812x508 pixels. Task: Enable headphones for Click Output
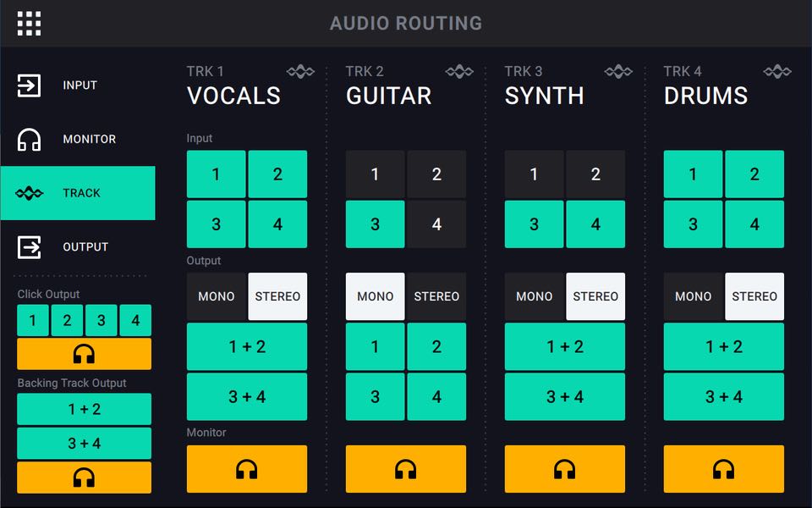click(84, 354)
